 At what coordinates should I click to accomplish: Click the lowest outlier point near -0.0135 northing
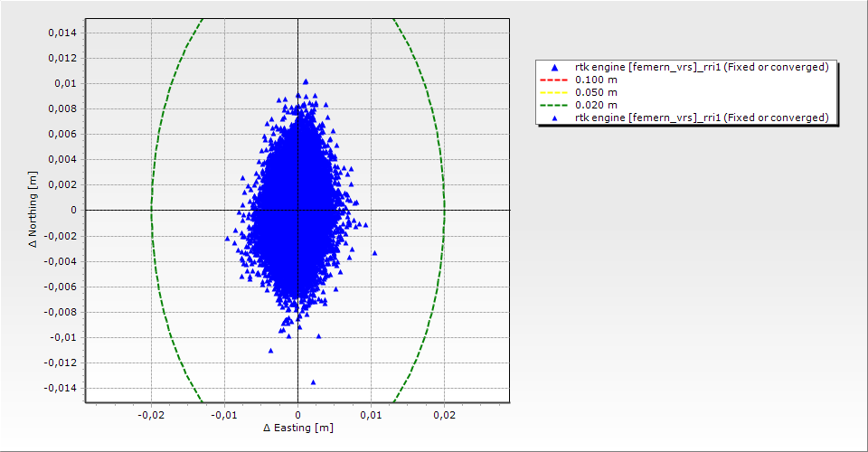click(x=314, y=381)
